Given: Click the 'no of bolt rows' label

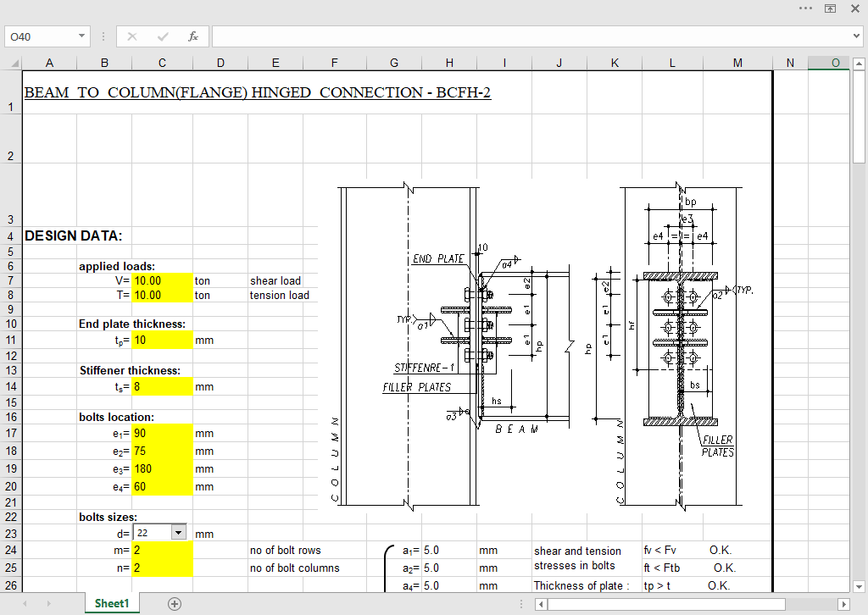Looking at the screenshot, I should pyautogui.click(x=285, y=551).
